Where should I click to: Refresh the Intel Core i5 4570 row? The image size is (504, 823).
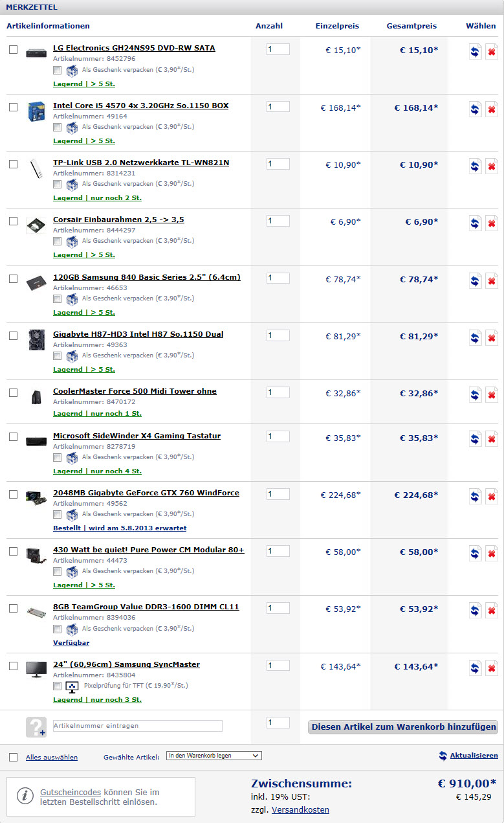pos(476,109)
